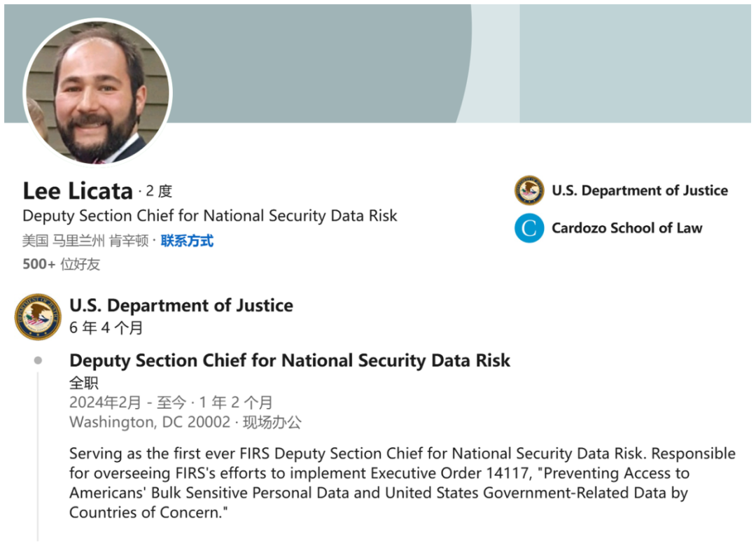This screenshot has width=756, height=548.
Task: Click the blue Cardozo 'C' logo icon
Action: tap(529, 228)
